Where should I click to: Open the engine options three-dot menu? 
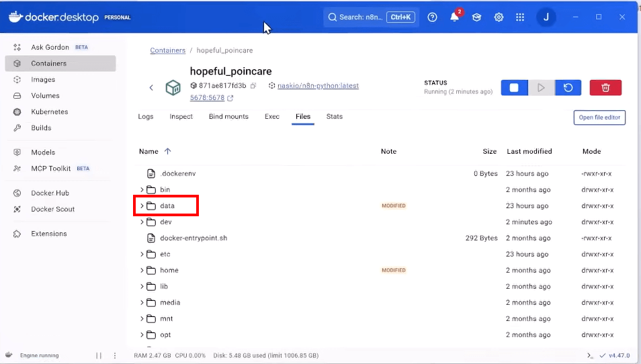point(115,355)
